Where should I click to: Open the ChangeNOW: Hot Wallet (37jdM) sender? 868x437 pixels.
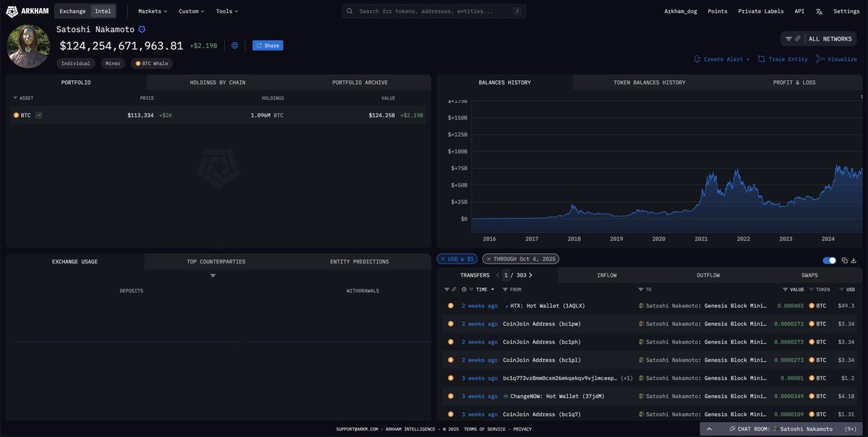point(557,396)
